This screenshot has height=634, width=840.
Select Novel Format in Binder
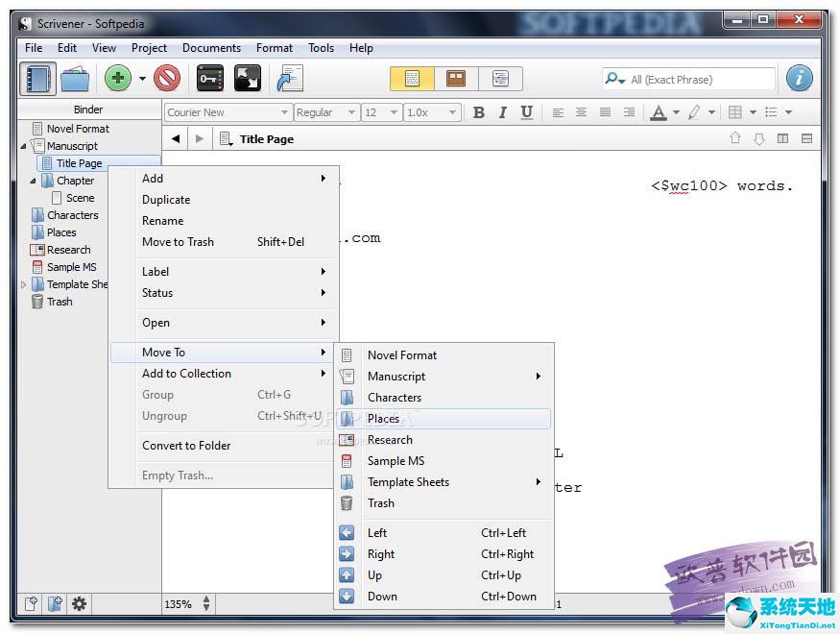coord(71,129)
